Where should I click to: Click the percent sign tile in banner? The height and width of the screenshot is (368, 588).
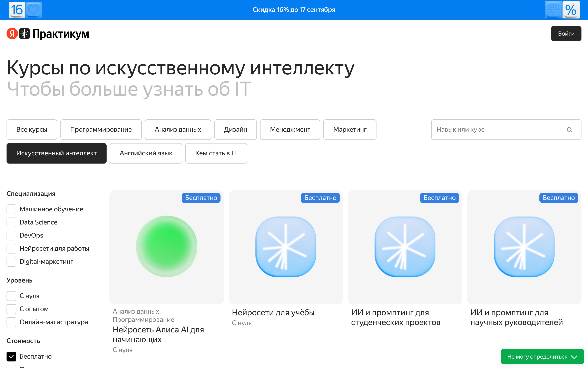coord(571,10)
